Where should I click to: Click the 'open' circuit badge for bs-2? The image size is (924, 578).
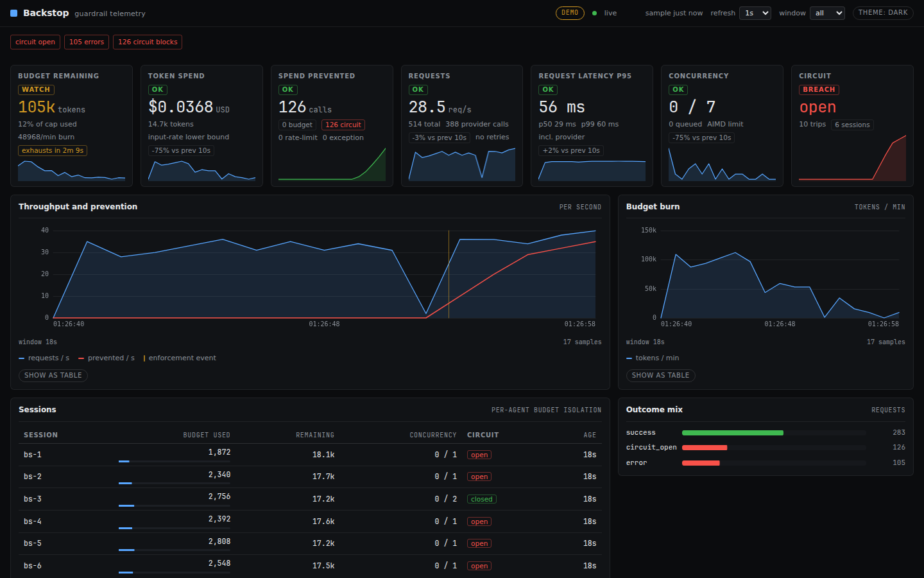click(x=479, y=477)
